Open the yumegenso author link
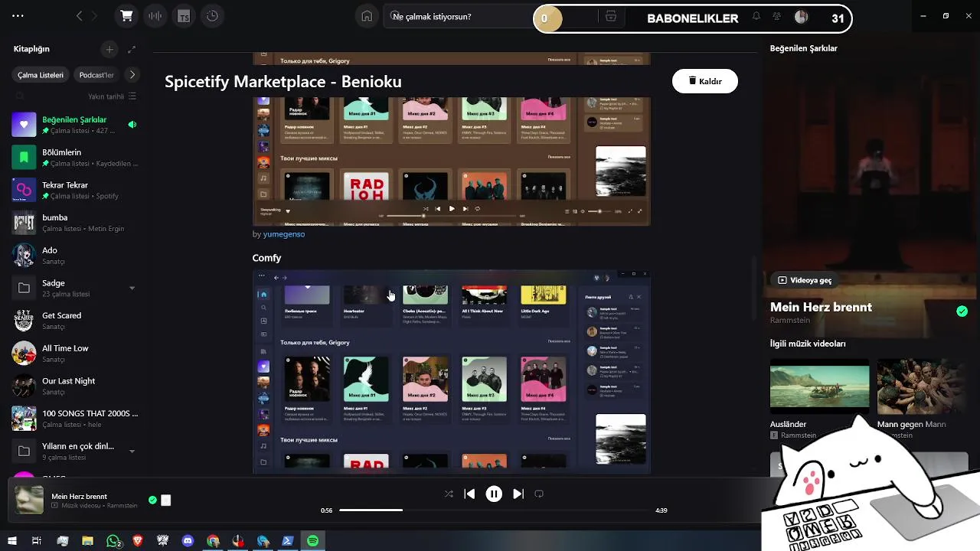 [284, 234]
